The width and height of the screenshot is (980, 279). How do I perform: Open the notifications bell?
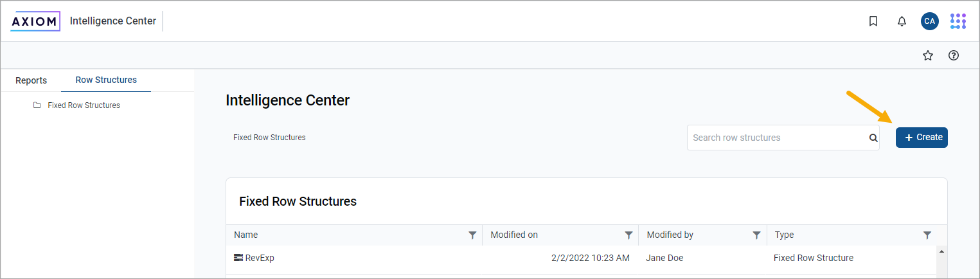coord(902,21)
